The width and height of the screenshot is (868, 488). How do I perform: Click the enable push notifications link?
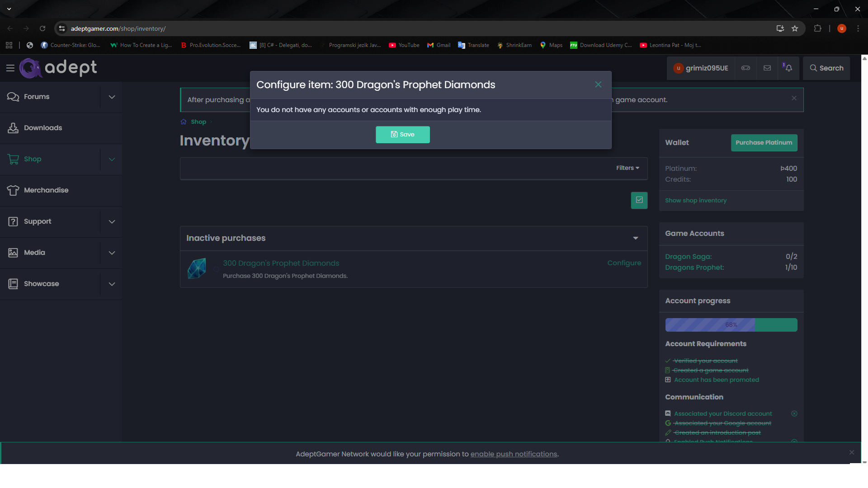click(514, 454)
